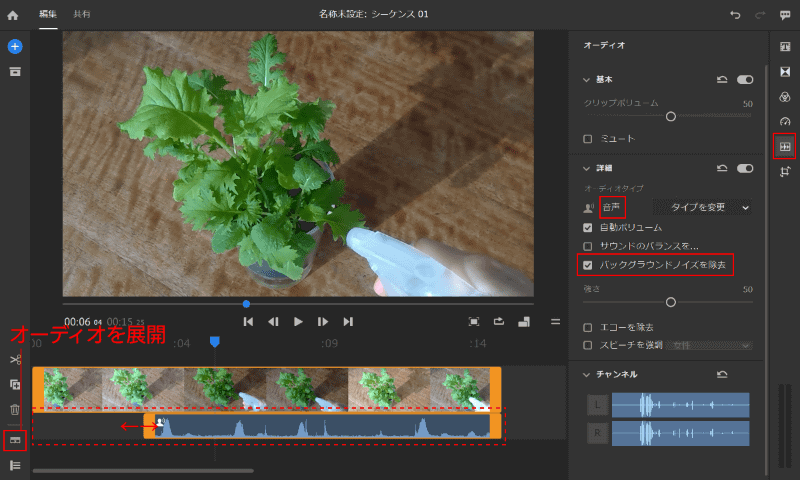Click the redo arrow in top bar
800x480 pixels.
click(x=760, y=15)
